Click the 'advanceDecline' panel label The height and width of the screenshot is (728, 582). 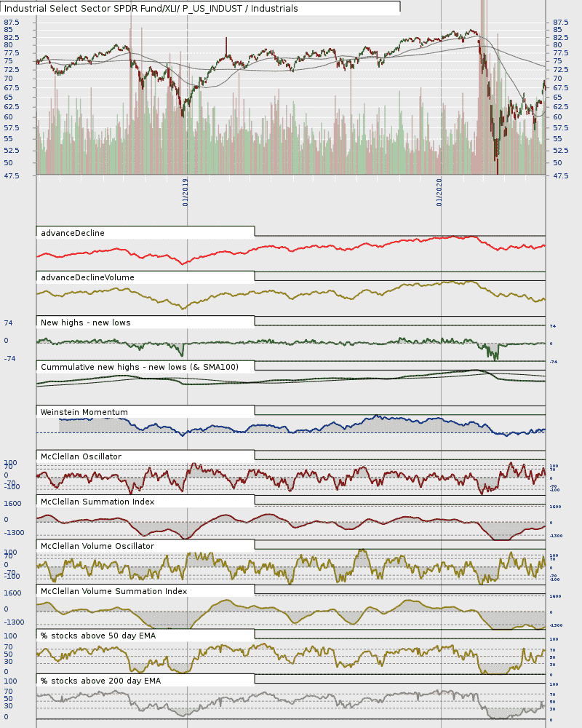click(73, 233)
